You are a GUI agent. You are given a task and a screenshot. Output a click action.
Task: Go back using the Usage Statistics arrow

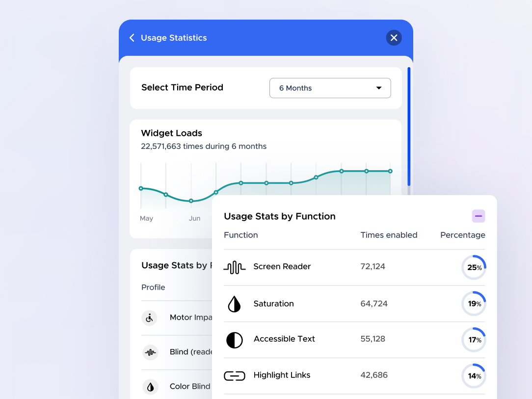[132, 38]
